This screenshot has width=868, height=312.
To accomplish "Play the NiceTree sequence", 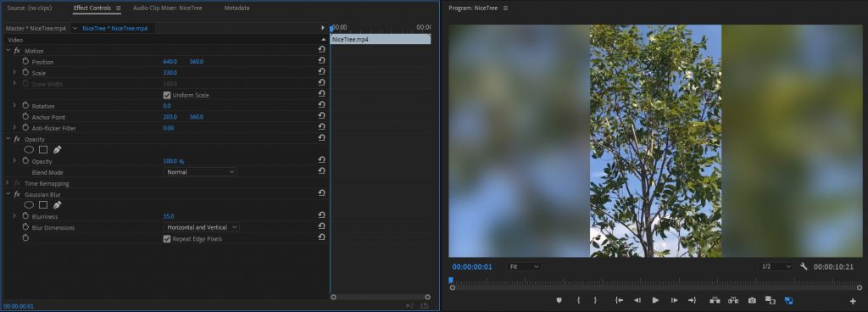I will (655, 300).
